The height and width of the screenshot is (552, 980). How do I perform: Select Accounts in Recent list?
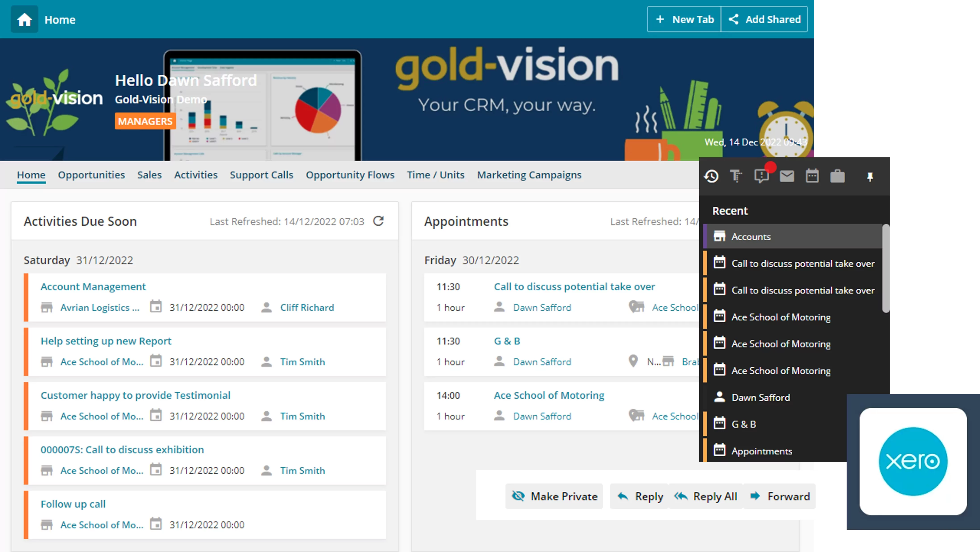coord(792,236)
